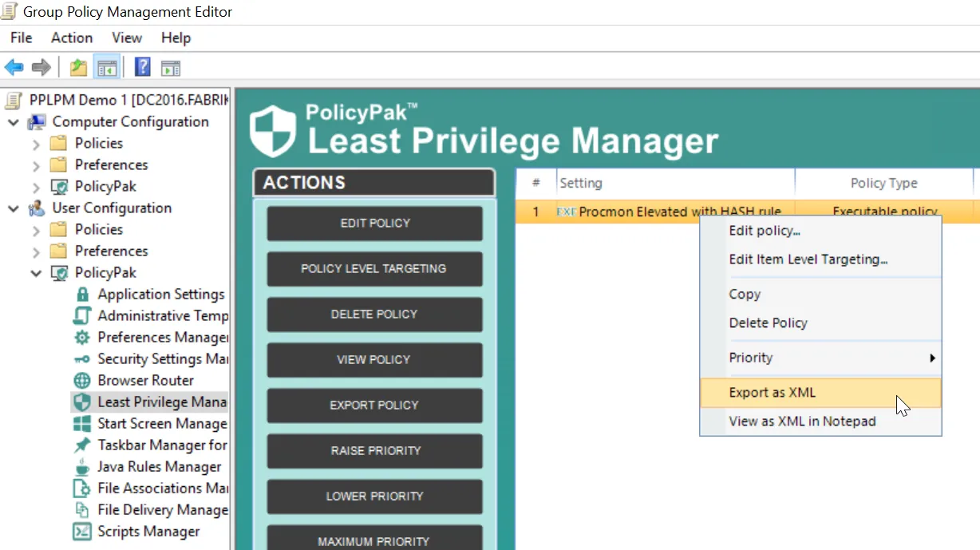The width and height of the screenshot is (980, 550).
Task: Select the Browser Router globe icon
Action: [82, 381]
